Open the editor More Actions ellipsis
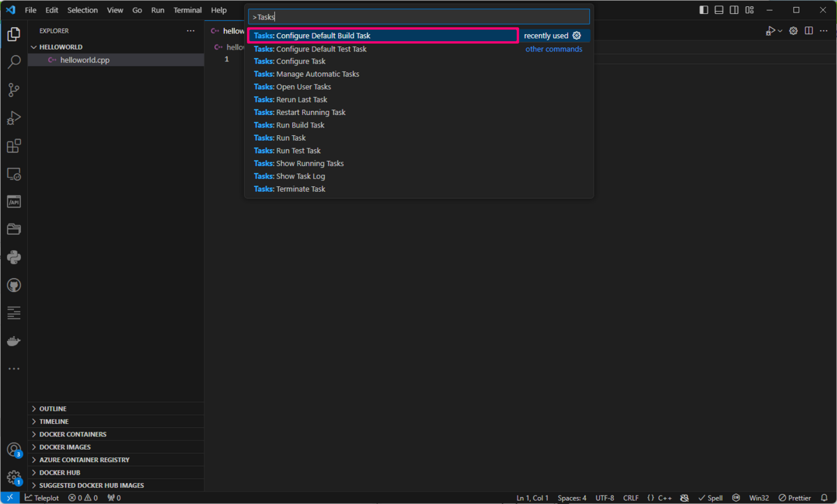Screen dimensions: 837x504 point(824,31)
